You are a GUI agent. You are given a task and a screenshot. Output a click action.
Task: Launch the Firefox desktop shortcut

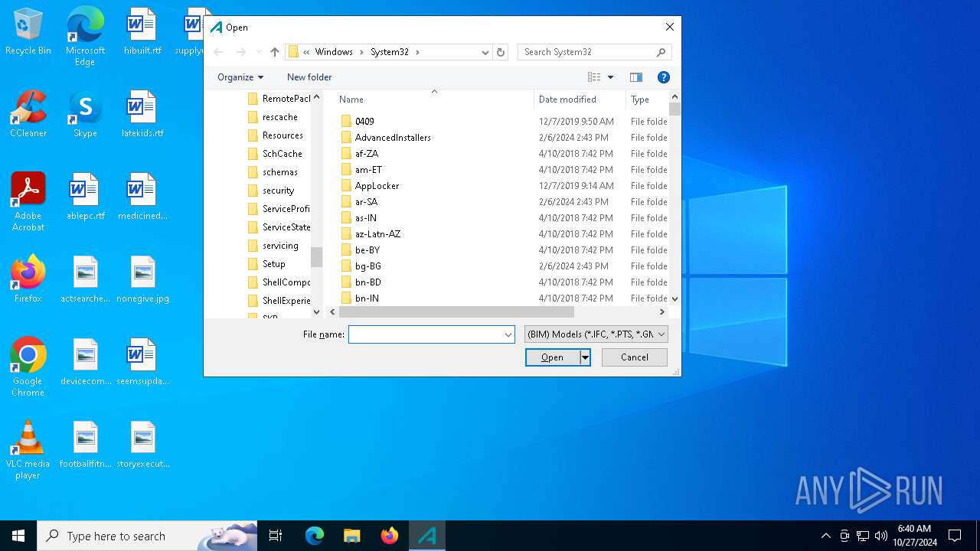click(x=28, y=280)
